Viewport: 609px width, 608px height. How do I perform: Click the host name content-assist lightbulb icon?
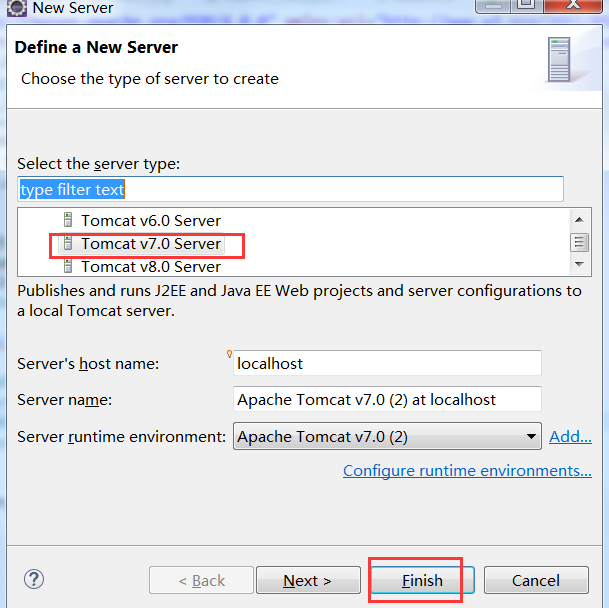[229, 354]
